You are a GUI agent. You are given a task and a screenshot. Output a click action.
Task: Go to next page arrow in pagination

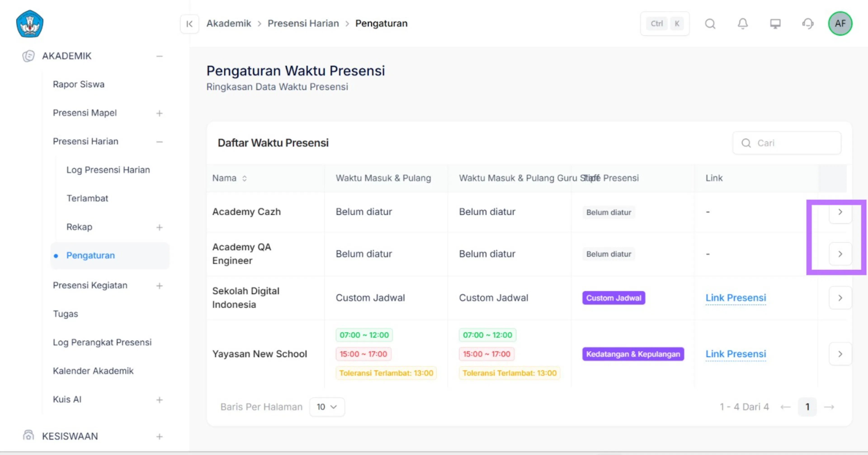pos(829,407)
